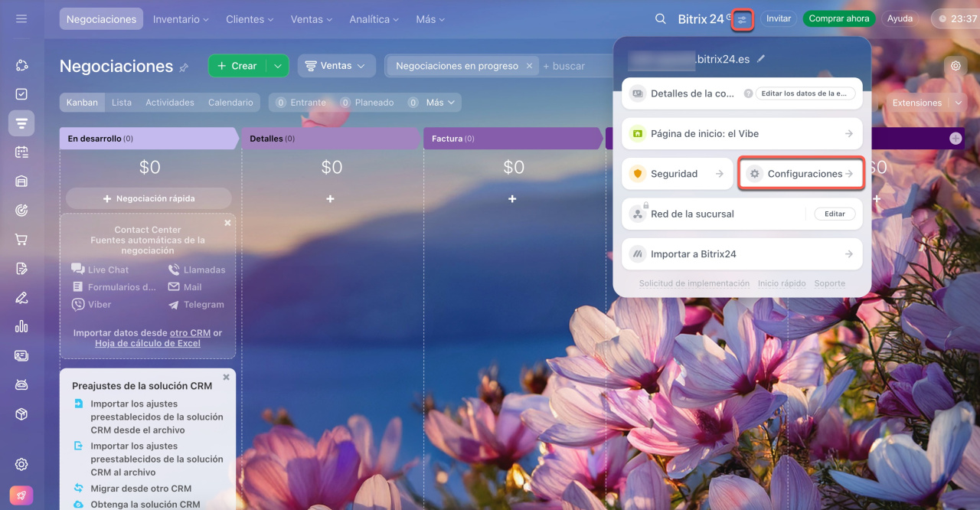Open the search magnifier icon
This screenshot has width=980, height=510.
click(x=660, y=19)
